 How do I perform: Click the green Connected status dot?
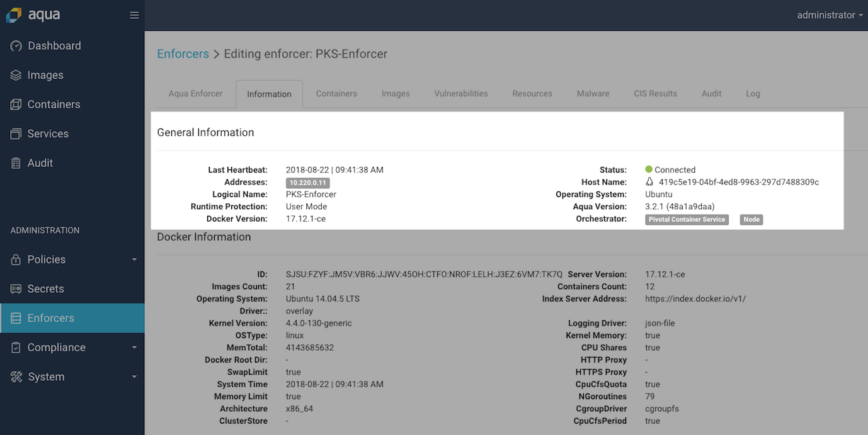point(649,169)
